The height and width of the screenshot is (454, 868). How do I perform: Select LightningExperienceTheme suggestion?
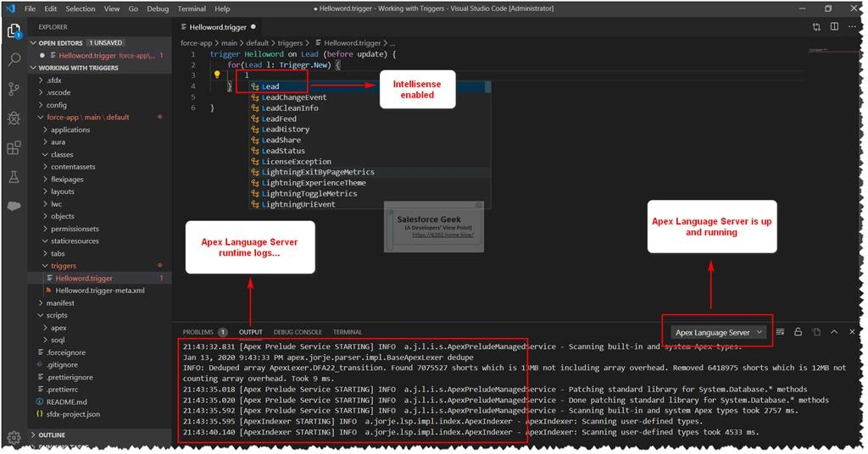[x=314, y=183]
